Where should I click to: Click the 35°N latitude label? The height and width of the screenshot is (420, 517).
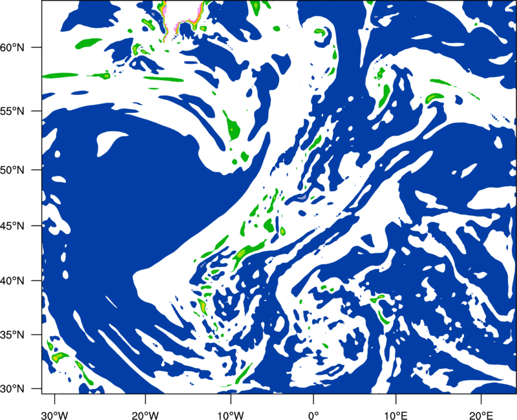coord(12,335)
